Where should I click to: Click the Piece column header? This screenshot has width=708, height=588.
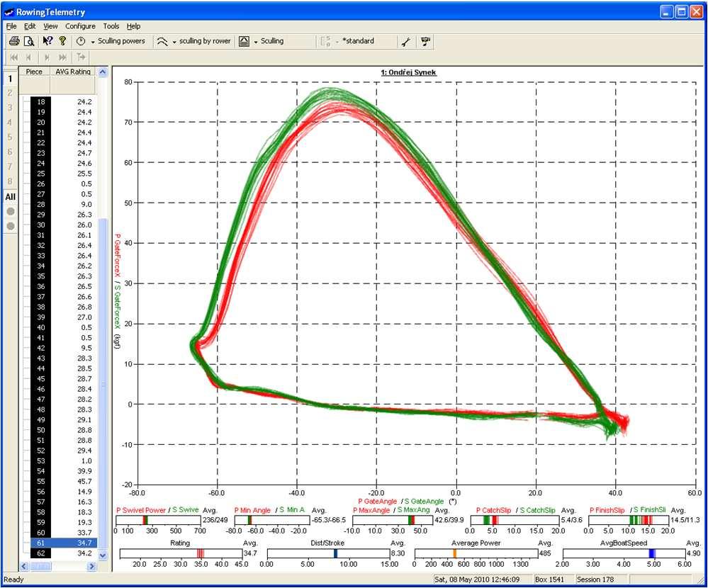click(x=34, y=72)
